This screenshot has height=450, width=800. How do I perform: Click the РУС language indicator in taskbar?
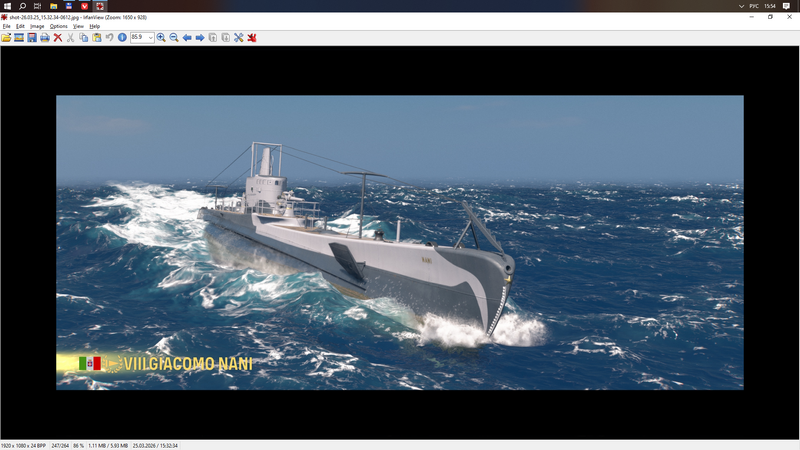point(755,6)
